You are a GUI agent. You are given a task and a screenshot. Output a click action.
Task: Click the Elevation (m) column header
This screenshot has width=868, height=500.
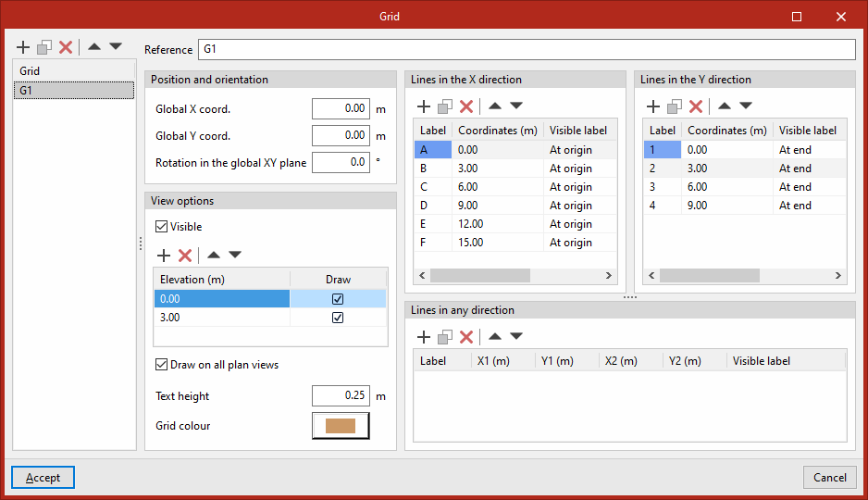coord(222,280)
